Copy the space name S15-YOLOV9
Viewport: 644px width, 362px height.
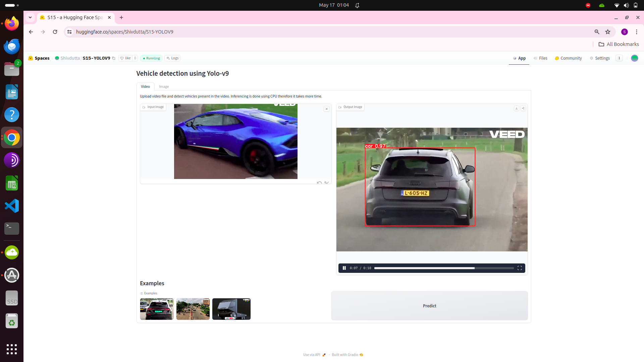(x=114, y=58)
